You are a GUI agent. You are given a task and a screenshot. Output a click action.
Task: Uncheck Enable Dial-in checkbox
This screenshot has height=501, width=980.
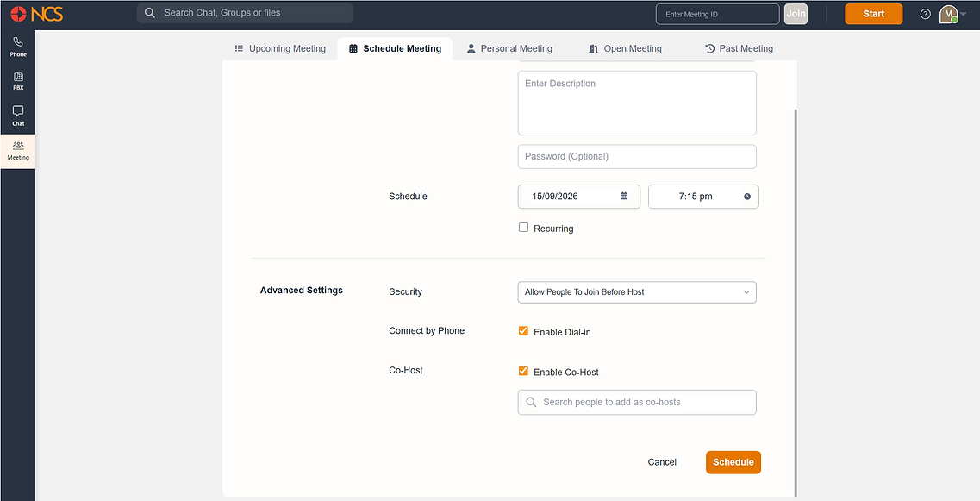tap(524, 331)
